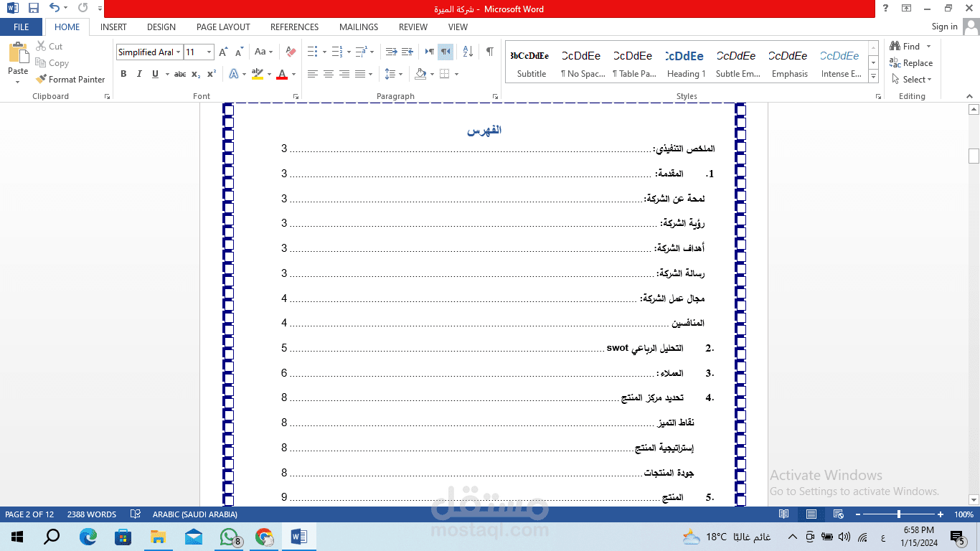Switch to the REFERENCES tab
This screenshot has width=980, height=551.
click(294, 27)
